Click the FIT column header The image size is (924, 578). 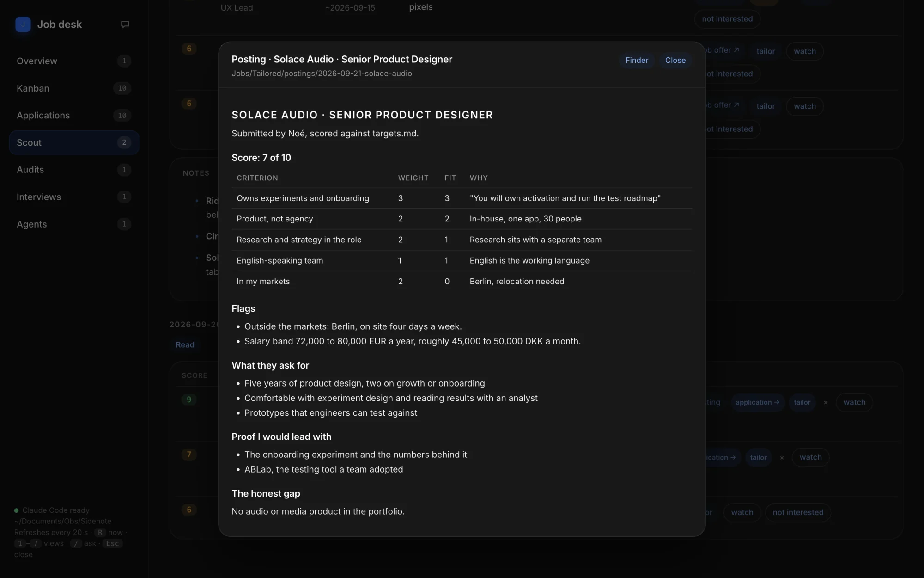[x=450, y=178]
